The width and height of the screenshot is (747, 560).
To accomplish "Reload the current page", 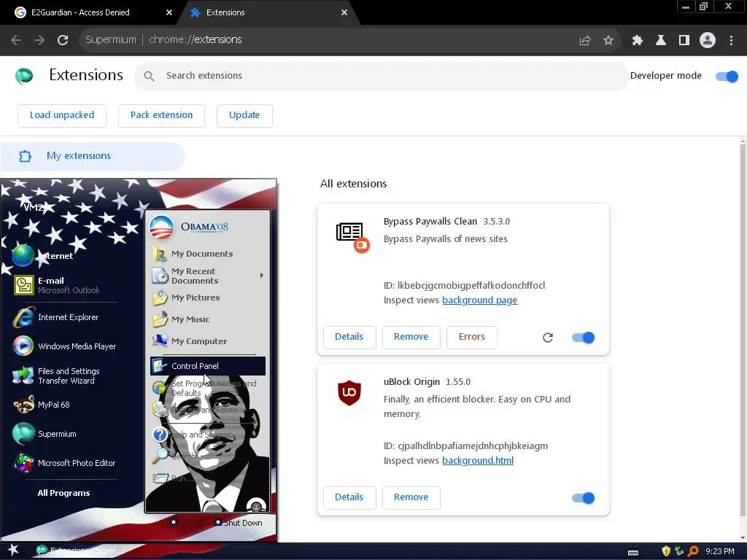I will [x=63, y=40].
